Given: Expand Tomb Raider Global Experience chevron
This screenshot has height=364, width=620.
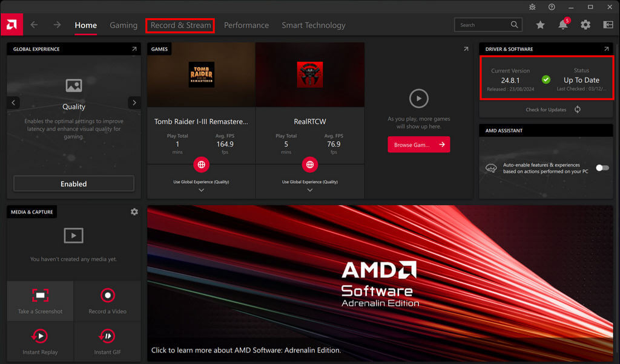Looking at the screenshot, I should (201, 190).
